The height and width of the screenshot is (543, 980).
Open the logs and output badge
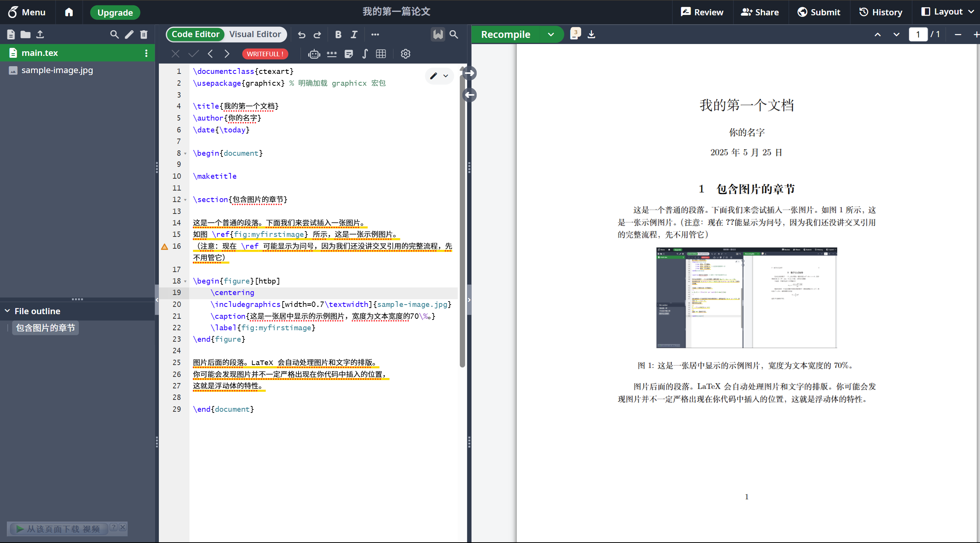pyautogui.click(x=575, y=34)
